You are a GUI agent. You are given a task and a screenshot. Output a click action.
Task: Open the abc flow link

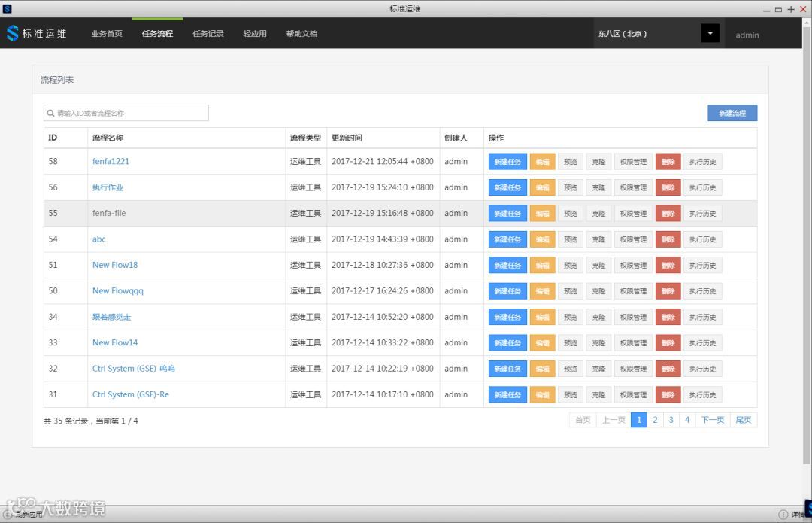coord(99,239)
